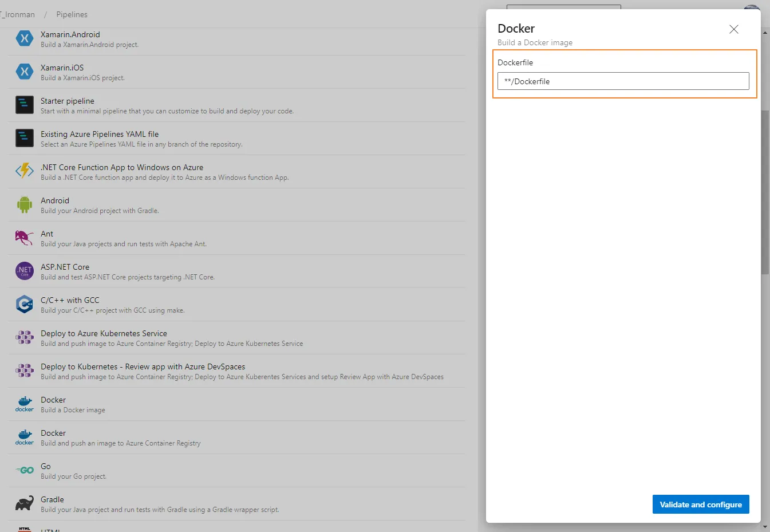Screen dimensions: 770x532
Task: Click the Go gopher logo icon
Action: pos(24,471)
